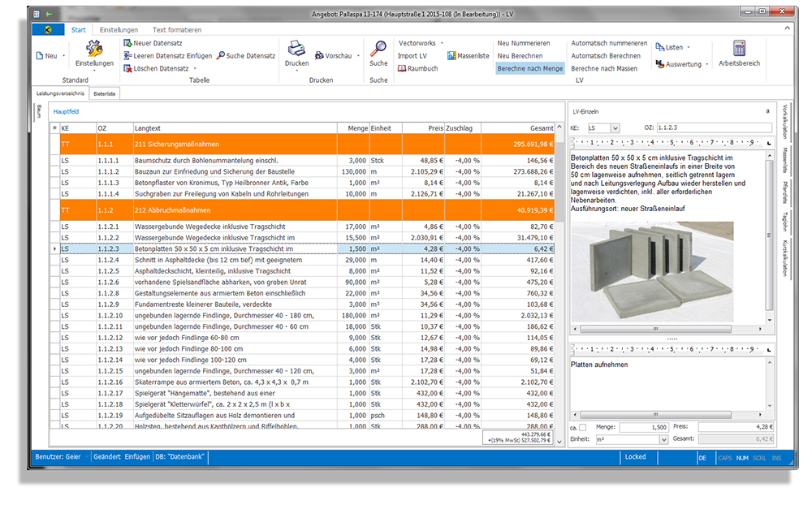Click the Drucken printer icon
This screenshot has height=505, width=812.
tap(297, 49)
